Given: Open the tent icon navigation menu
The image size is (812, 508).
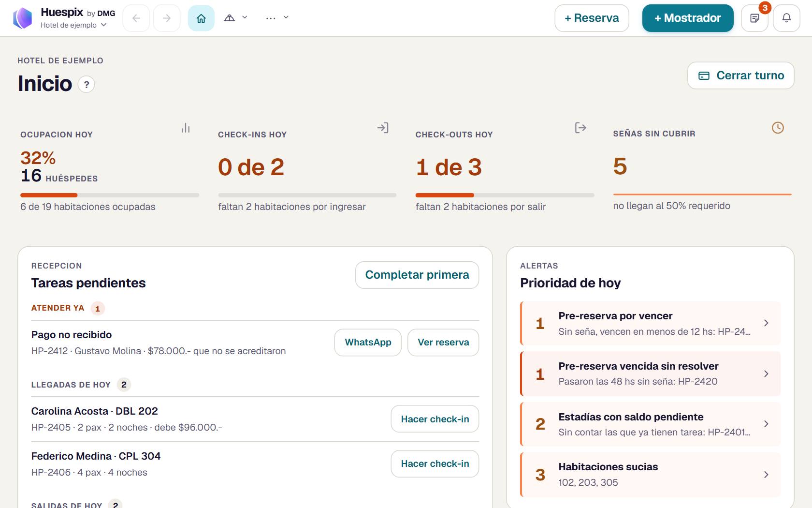Looking at the screenshot, I should click(235, 18).
